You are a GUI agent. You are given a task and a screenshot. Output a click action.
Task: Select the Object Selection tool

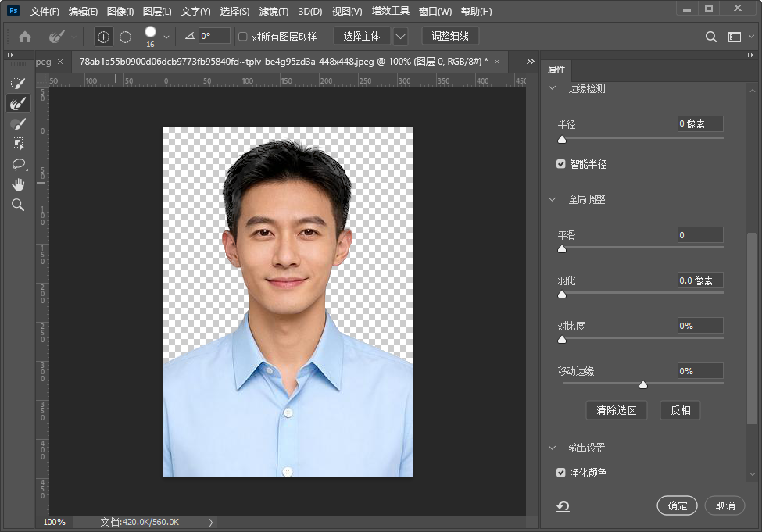(18, 144)
